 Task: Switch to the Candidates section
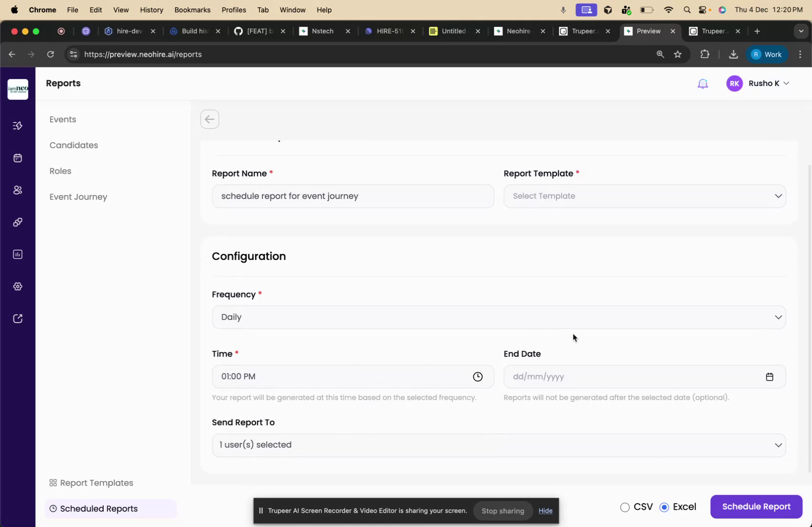click(x=74, y=145)
